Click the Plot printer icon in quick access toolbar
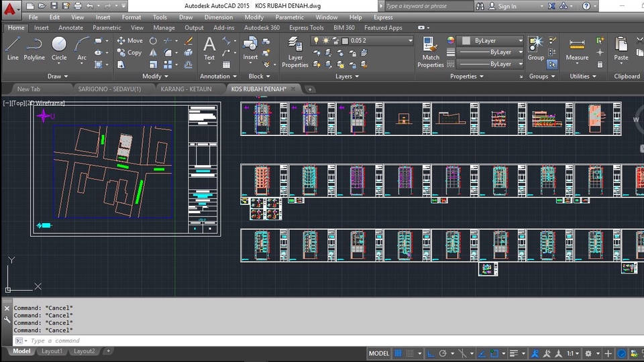Screen dimensions: 644x362 [x=78, y=6]
